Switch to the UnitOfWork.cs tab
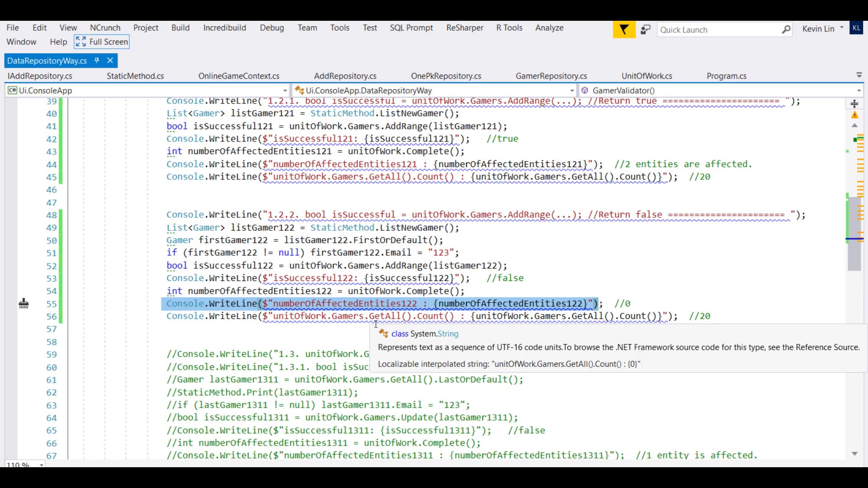 pyautogui.click(x=646, y=76)
